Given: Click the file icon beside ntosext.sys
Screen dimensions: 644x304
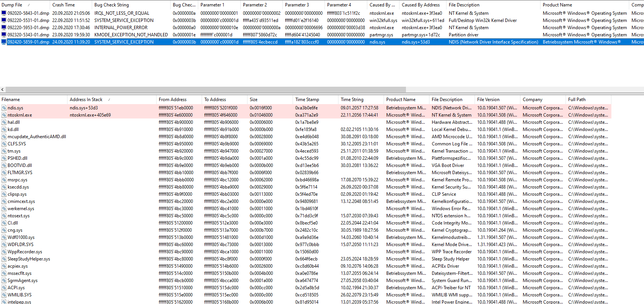Looking at the screenshot, I should [x=4, y=216].
